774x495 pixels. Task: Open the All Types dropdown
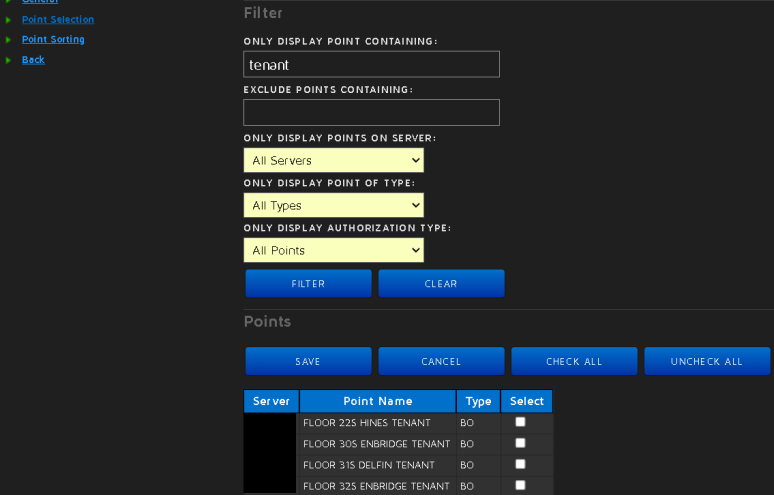(x=333, y=205)
